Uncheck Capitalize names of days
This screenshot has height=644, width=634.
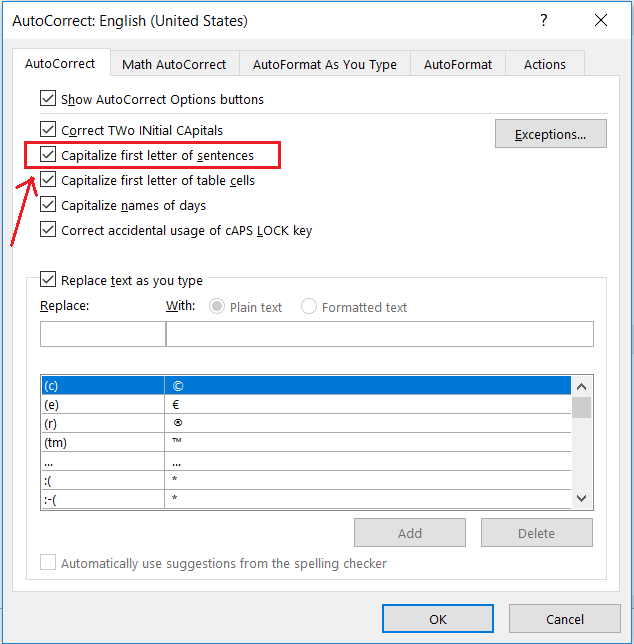[48, 205]
